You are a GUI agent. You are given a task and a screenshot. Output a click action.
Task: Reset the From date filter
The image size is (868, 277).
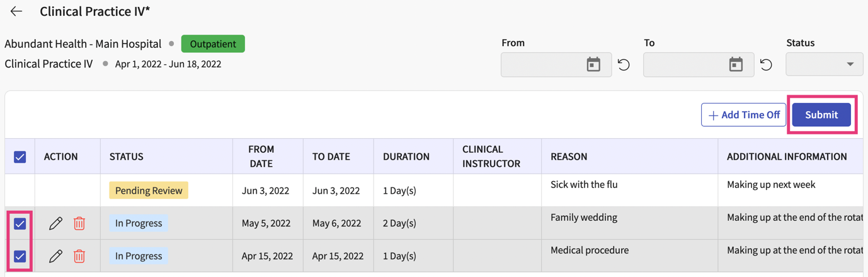click(x=624, y=65)
